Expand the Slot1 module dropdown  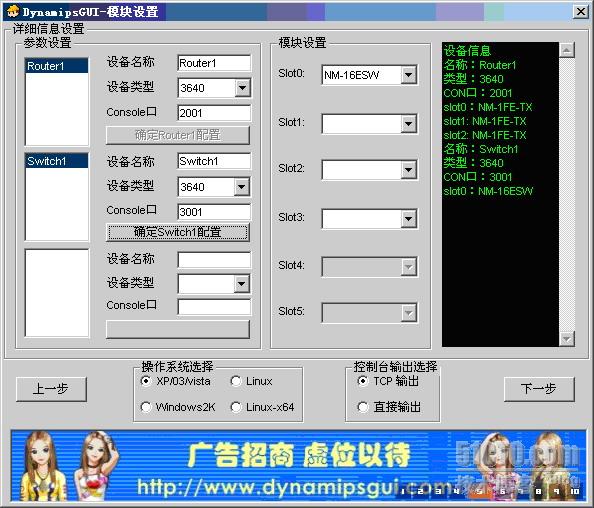click(x=409, y=123)
